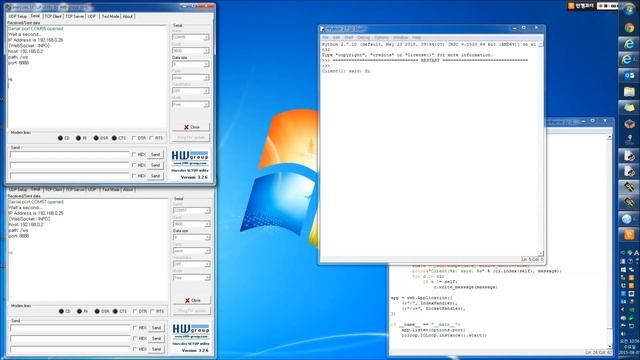Click Close port button in COM55 Hercules window
Viewport: 640px width, 360px height.
[191, 127]
